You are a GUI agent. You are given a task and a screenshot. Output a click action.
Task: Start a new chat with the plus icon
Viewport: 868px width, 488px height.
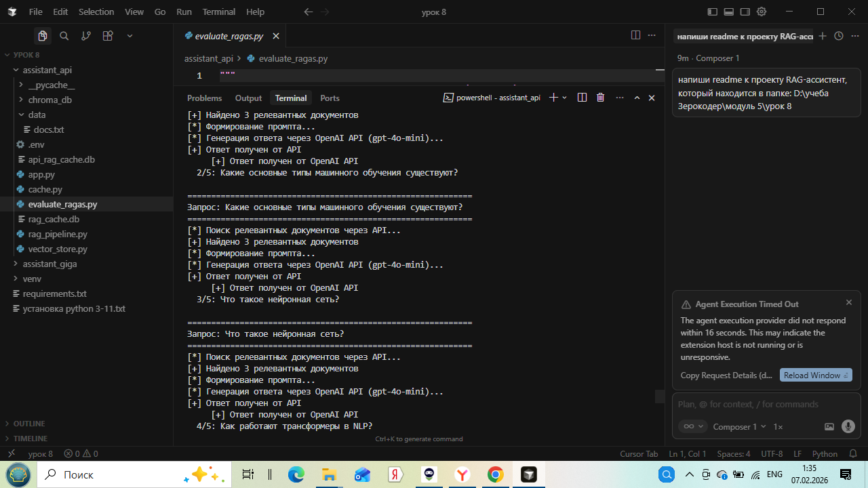(823, 36)
